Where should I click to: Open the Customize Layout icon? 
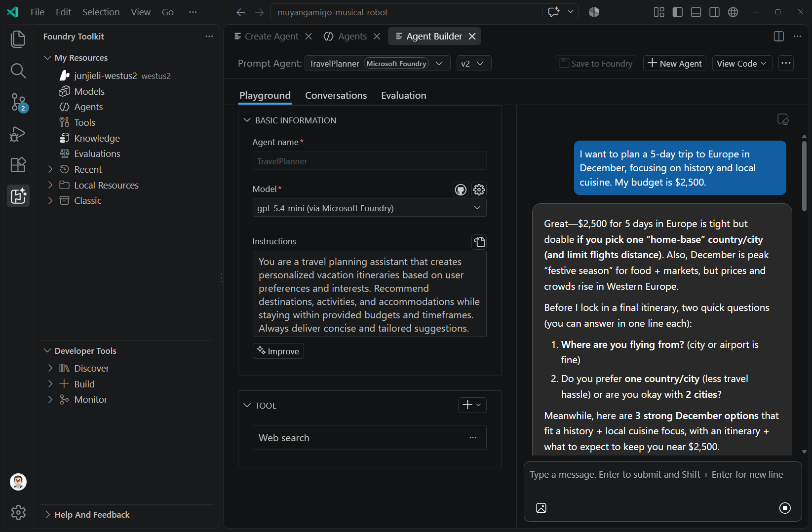pos(659,12)
